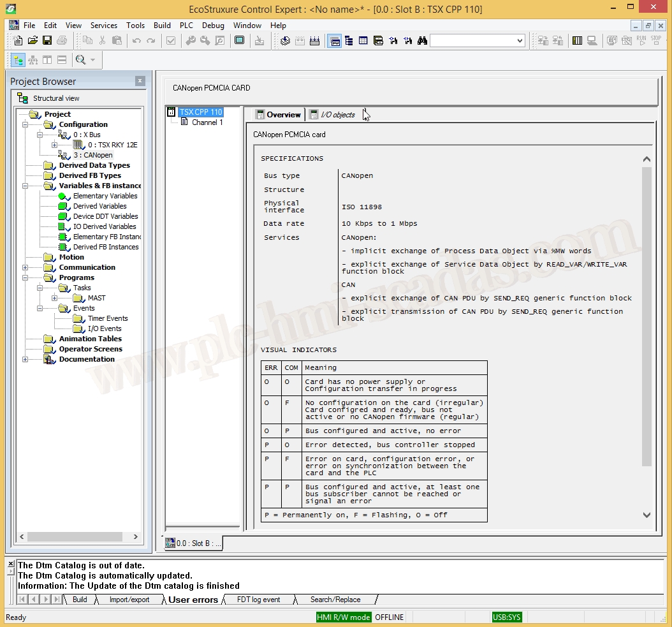Click the Structural view icon in toolbar
672x627 pixels.
tap(18, 60)
